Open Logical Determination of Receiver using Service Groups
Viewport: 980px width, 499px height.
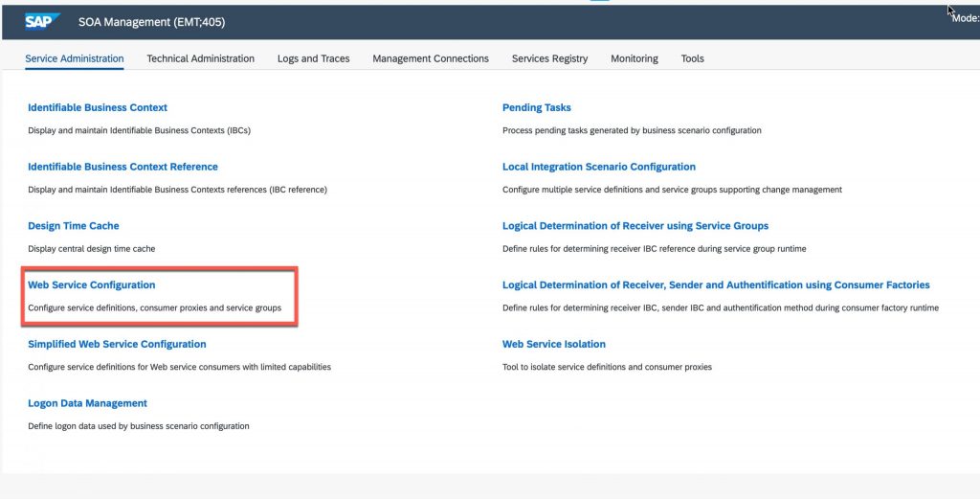(x=635, y=226)
